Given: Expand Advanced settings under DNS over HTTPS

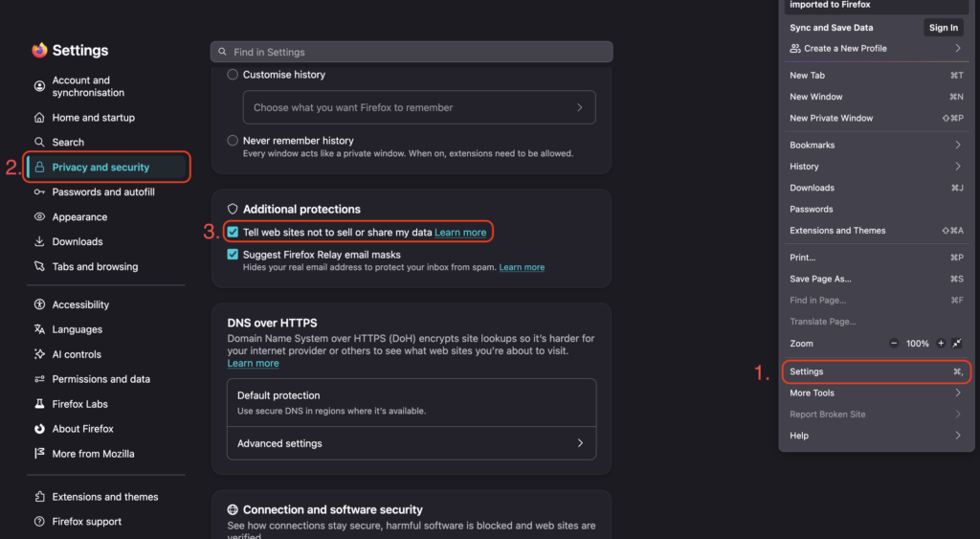Looking at the screenshot, I should (412, 443).
